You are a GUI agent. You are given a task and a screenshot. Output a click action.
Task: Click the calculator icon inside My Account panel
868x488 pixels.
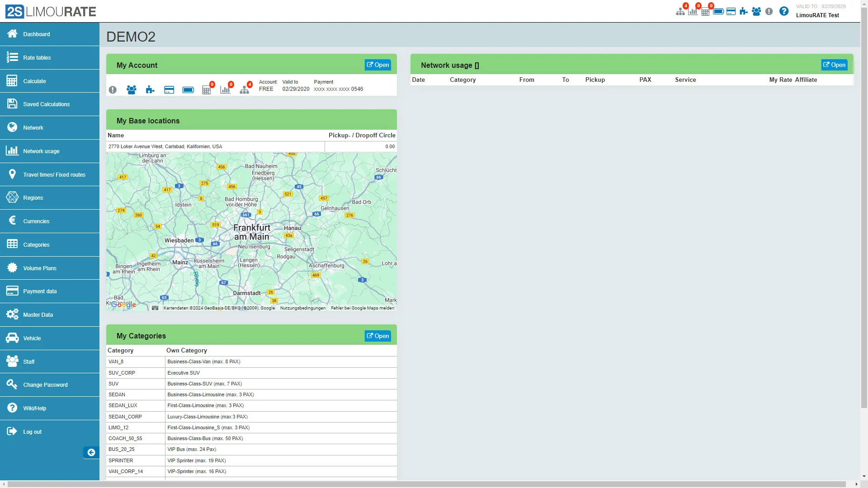click(207, 90)
